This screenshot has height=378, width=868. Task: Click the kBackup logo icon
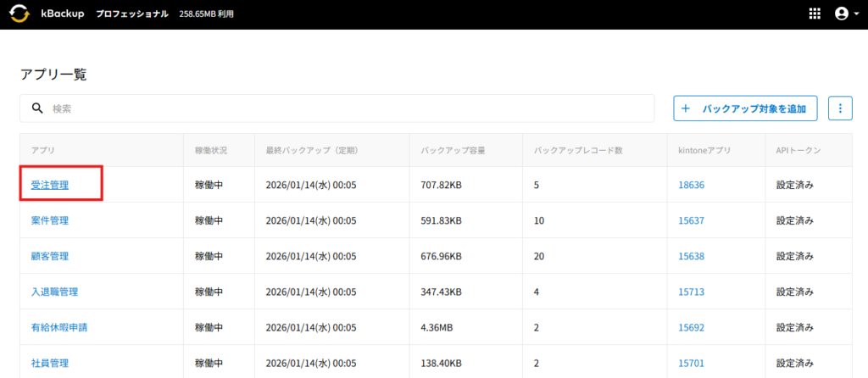pos(19,14)
